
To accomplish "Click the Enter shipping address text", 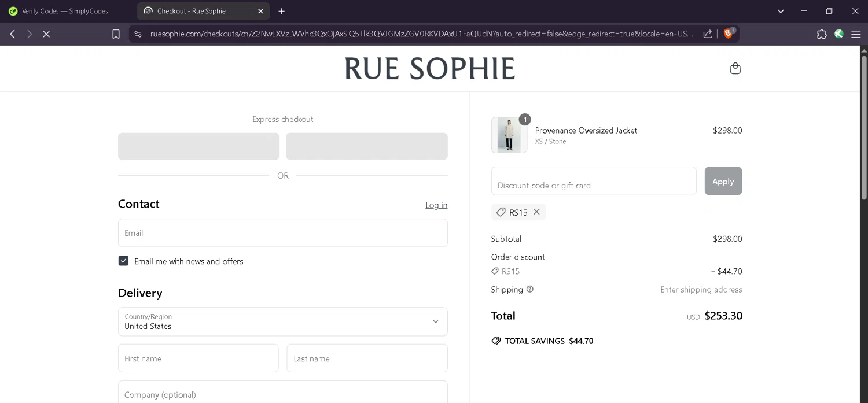I will 701,290.
